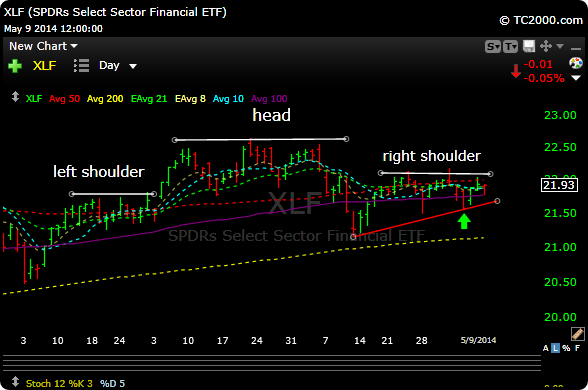The height and width of the screenshot is (390, 588).
Task: Open the T dropdown button
Action: pyautogui.click(x=510, y=46)
